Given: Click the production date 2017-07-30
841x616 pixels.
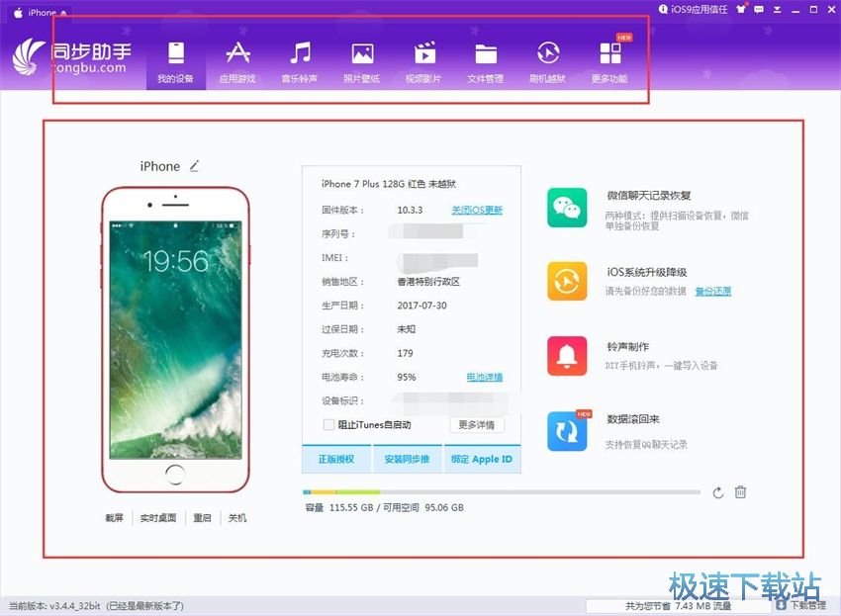Looking at the screenshot, I should pyautogui.click(x=422, y=306).
